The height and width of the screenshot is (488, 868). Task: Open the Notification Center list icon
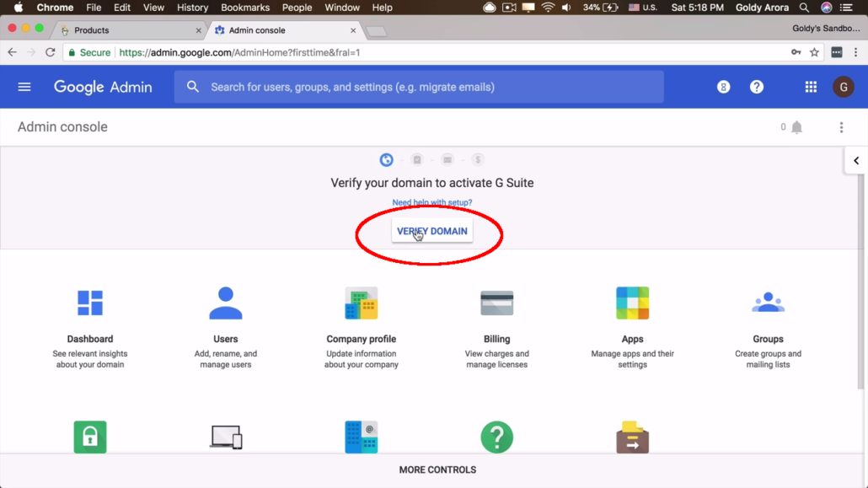click(846, 8)
